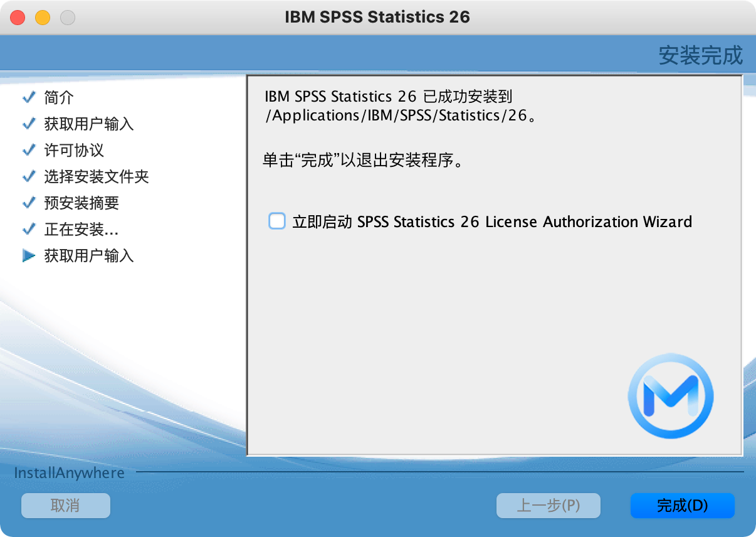Select the 选择安装文件夹 step in the sidebar
This screenshot has width=756, height=537.
pos(97,176)
